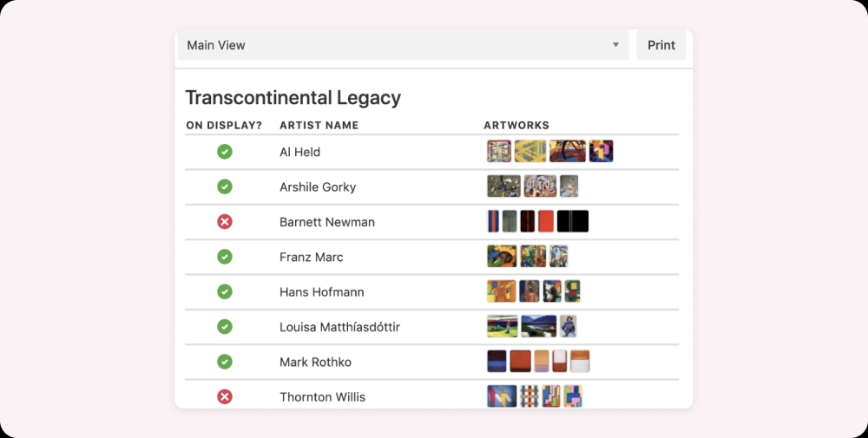This screenshot has width=868, height=438.
Task: Open Barnett Newman's black artwork thumbnail
Action: point(573,221)
